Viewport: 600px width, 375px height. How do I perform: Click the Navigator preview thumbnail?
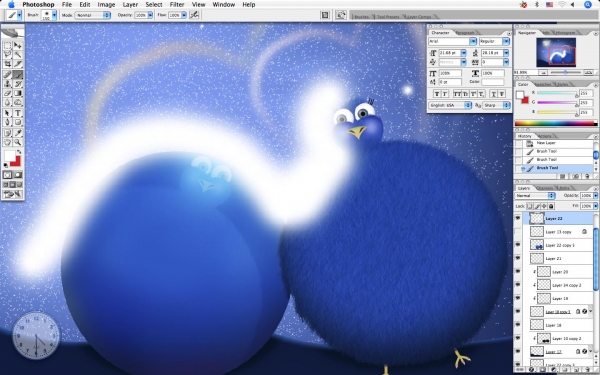[556, 52]
